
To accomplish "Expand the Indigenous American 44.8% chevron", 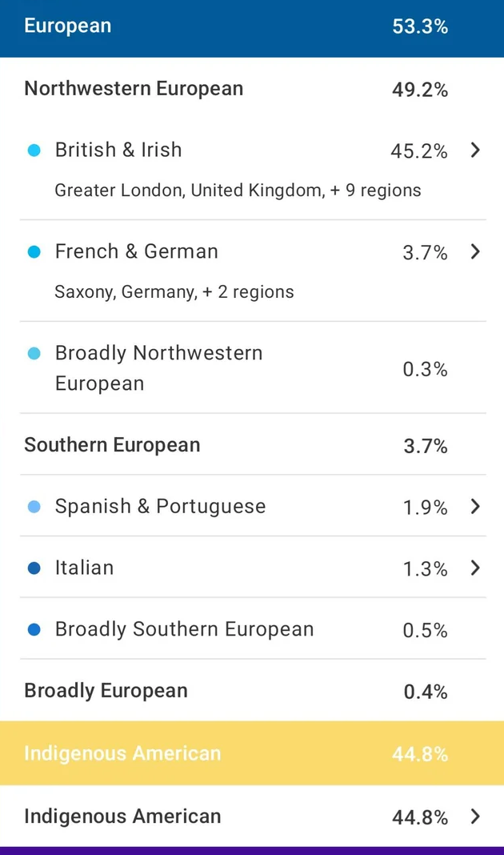I will 475,817.
